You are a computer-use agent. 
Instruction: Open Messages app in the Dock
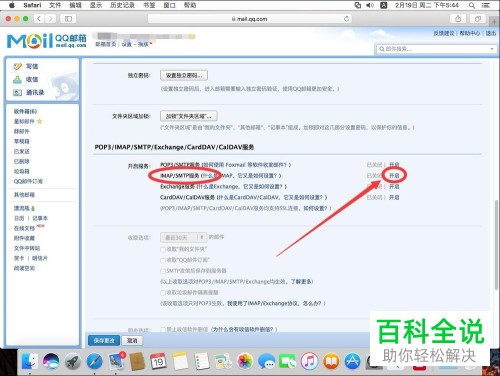click(x=266, y=362)
